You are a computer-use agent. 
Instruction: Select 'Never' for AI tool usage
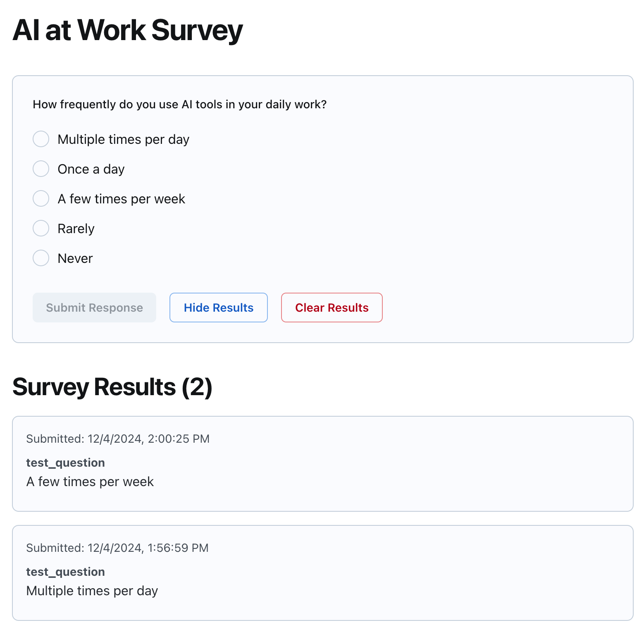coord(41,258)
